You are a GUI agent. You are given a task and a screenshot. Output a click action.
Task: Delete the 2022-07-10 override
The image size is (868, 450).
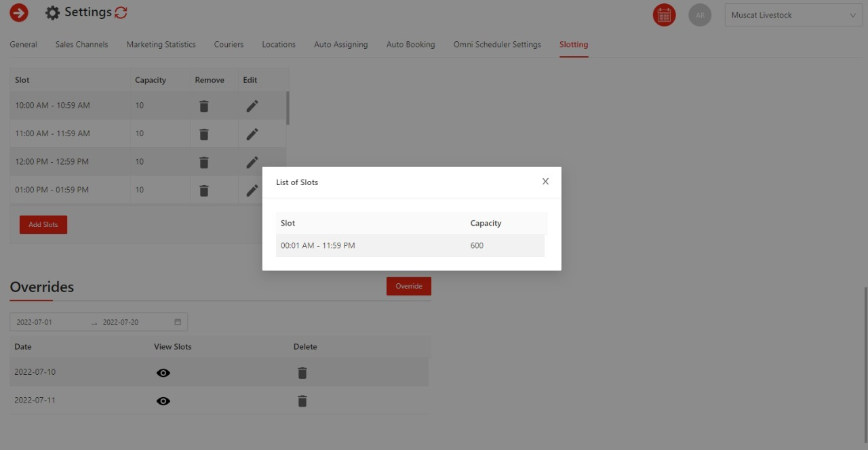tap(302, 373)
